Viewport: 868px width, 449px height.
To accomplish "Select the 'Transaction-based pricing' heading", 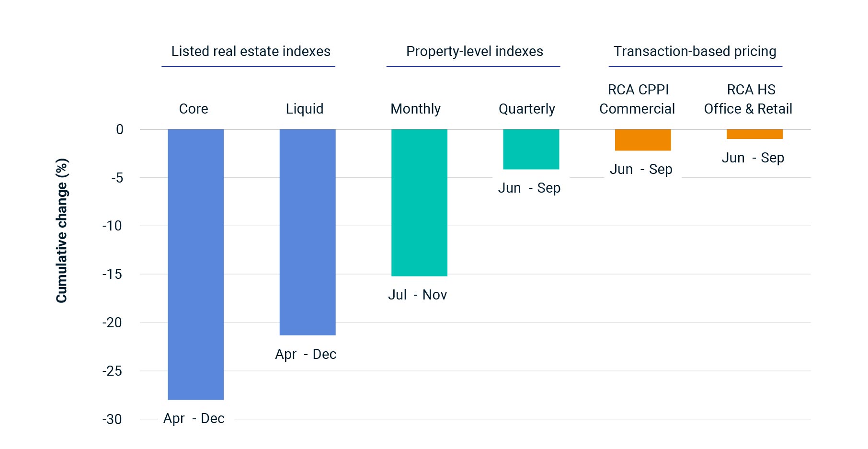I will pos(695,51).
